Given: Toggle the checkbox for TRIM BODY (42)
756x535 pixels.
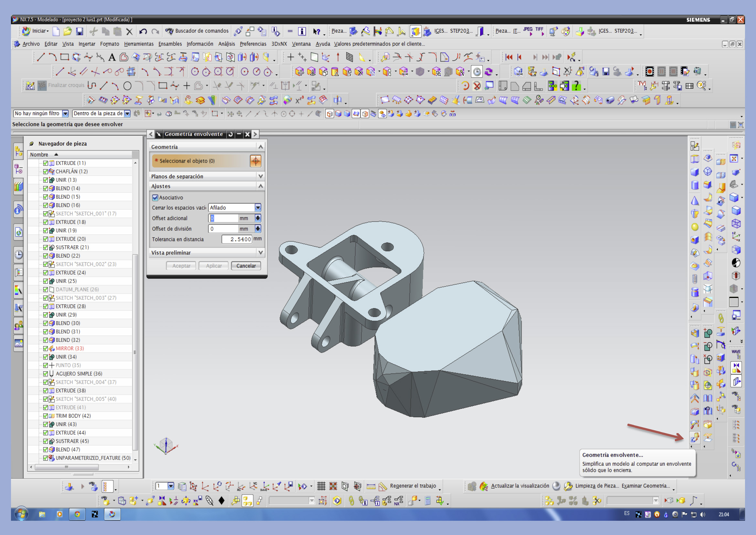Looking at the screenshot, I should coord(46,416).
